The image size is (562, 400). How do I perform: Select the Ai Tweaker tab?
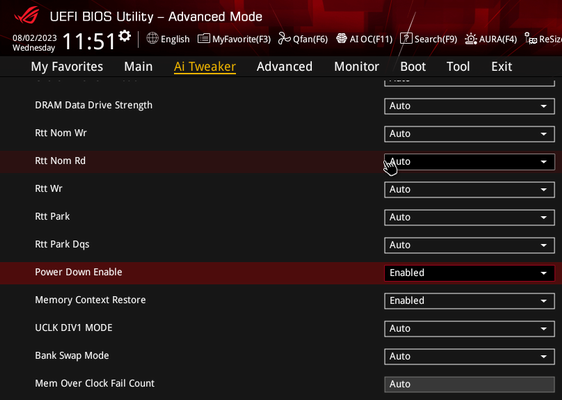click(x=205, y=67)
